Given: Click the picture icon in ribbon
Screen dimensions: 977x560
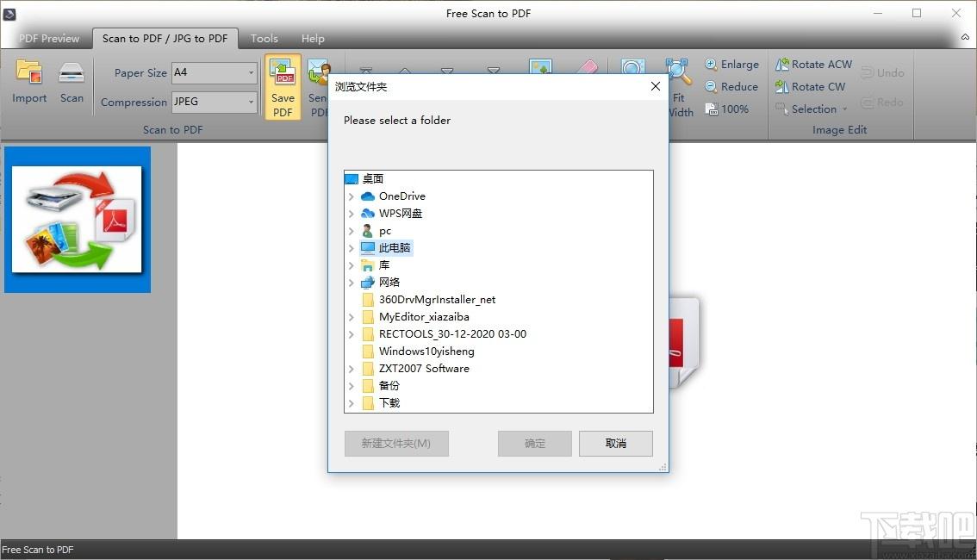Looking at the screenshot, I should click(x=540, y=66).
